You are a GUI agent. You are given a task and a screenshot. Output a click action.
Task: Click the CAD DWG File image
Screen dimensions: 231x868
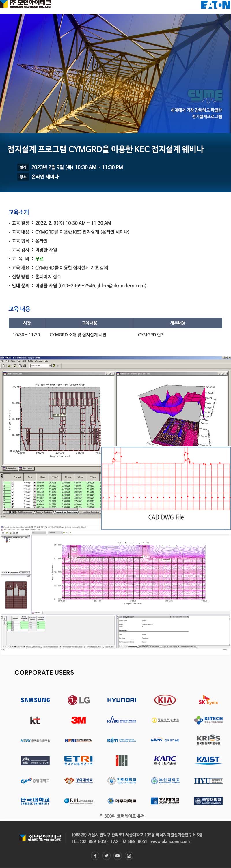pyautogui.click(x=166, y=488)
